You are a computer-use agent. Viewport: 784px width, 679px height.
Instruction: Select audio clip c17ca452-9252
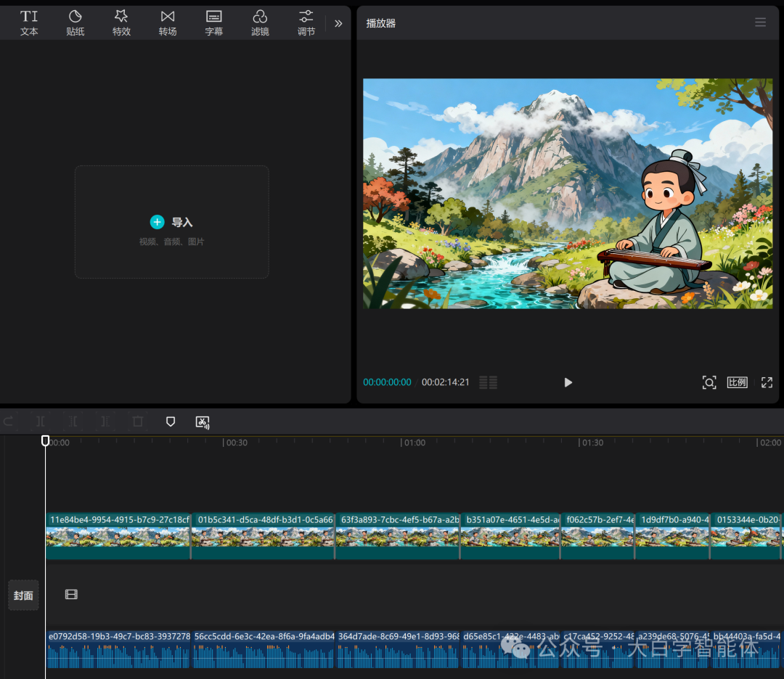pyautogui.click(x=598, y=649)
